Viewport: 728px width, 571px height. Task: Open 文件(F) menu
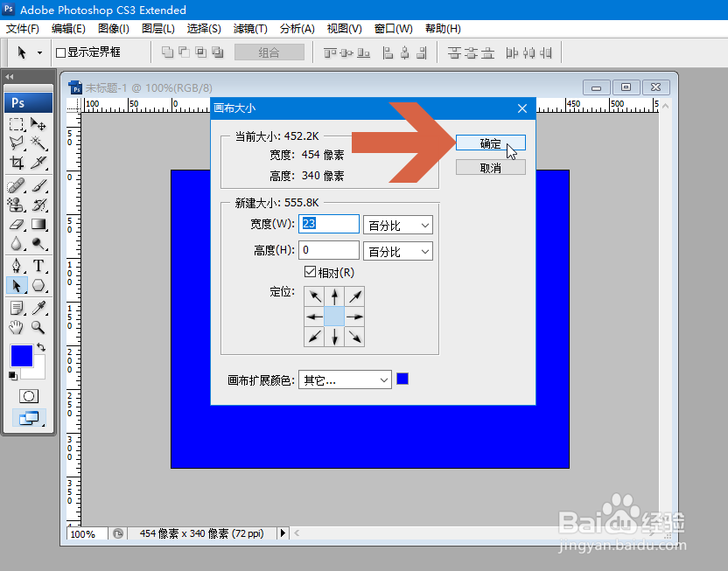(22, 29)
